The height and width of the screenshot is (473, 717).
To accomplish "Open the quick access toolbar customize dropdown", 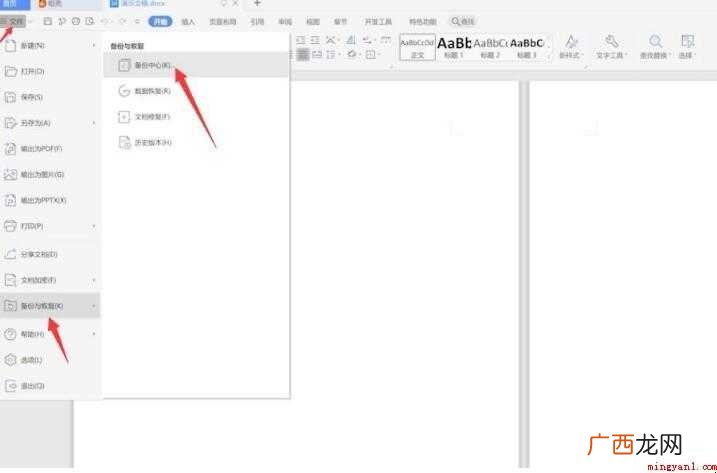I will (137, 22).
